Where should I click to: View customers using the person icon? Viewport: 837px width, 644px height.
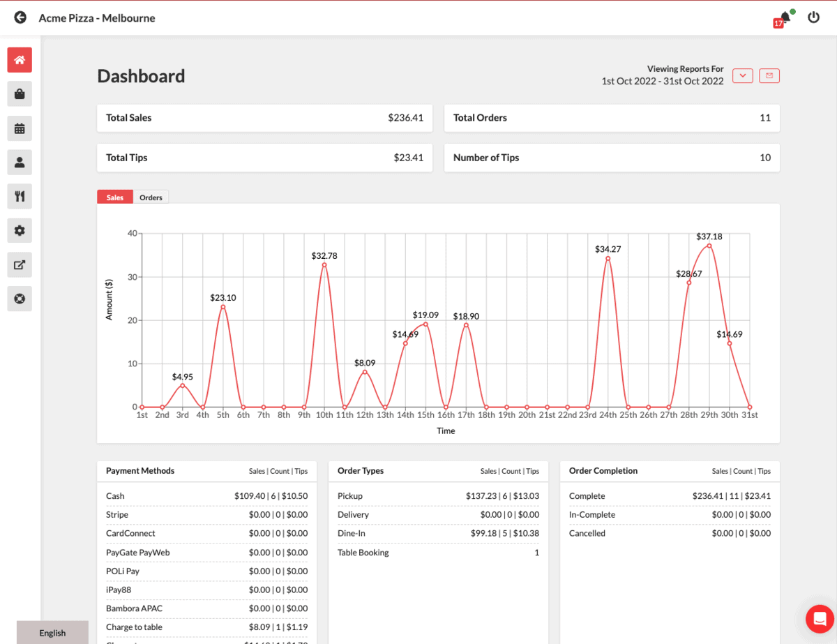[19, 162]
